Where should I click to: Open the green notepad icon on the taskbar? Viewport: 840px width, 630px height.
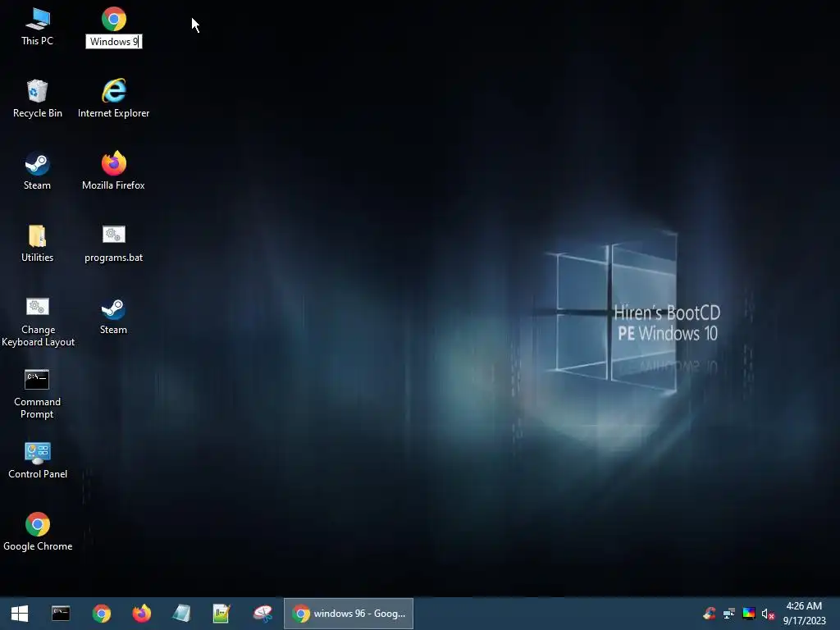tap(221, 614)
